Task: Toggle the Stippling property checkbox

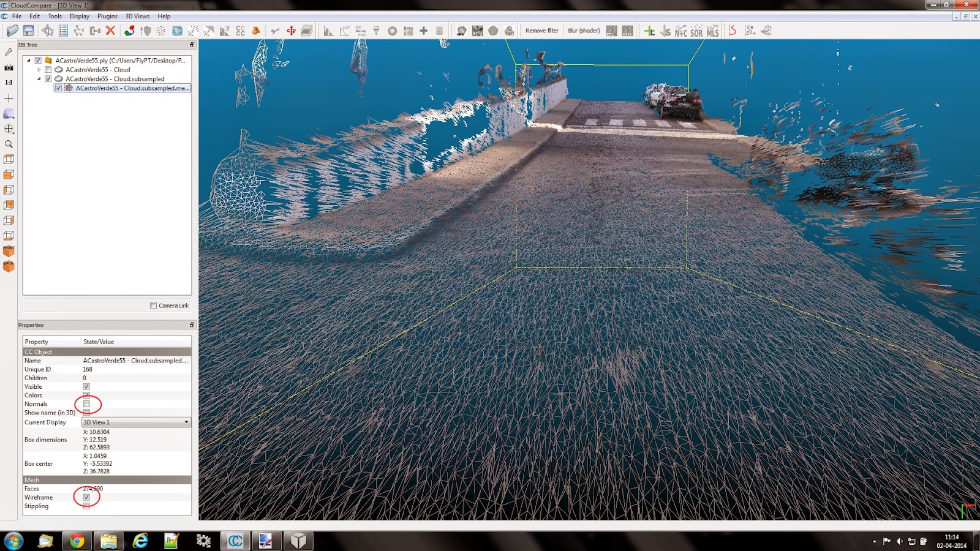Action: (86, 506)
